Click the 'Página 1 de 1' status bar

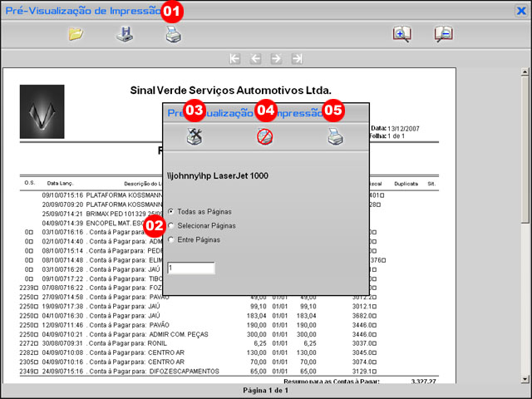[265, 390]
